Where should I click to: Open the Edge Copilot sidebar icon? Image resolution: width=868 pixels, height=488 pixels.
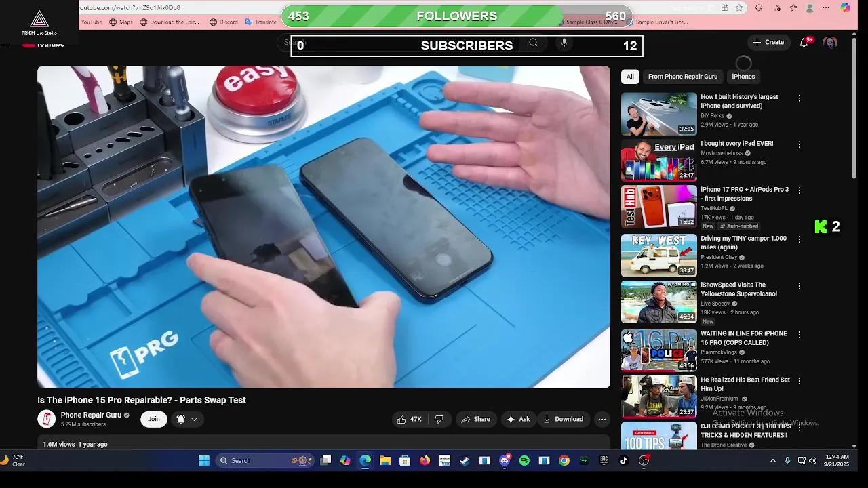(x=845, y=8)
